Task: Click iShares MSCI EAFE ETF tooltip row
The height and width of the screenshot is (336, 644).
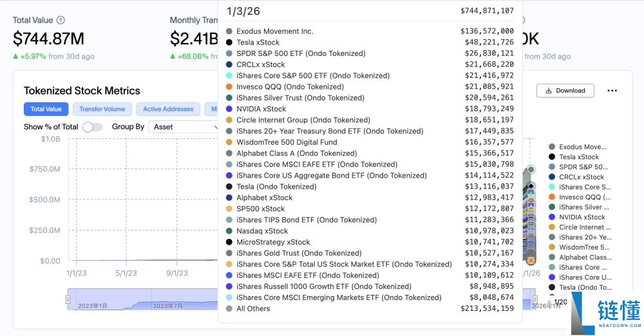Action: coord(370,275)
